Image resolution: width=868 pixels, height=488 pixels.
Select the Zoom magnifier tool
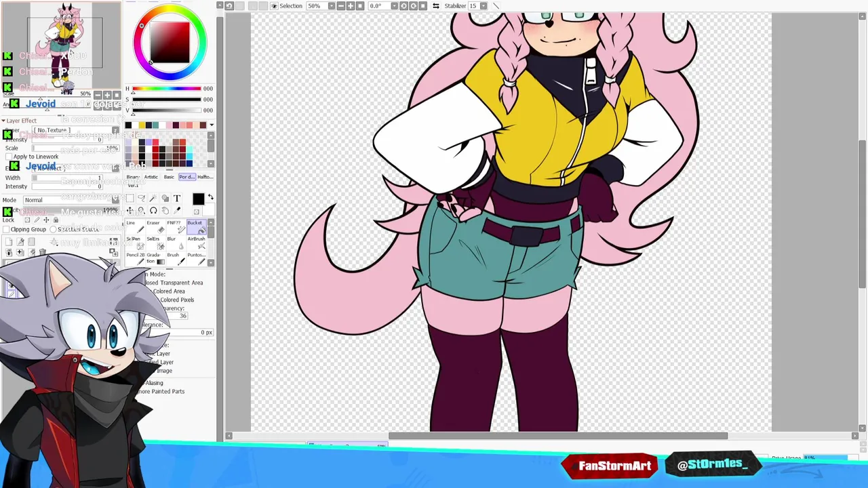click(x=142, y=211)
